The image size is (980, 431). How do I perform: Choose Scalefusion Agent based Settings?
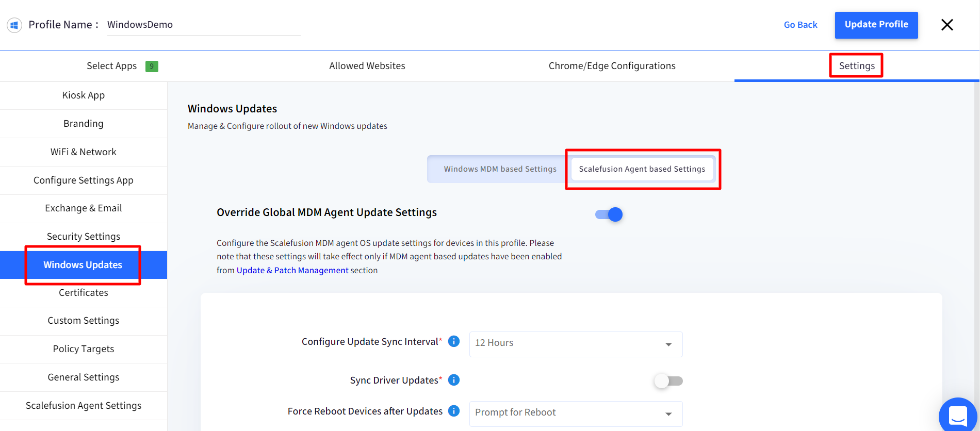coord(642,169)
